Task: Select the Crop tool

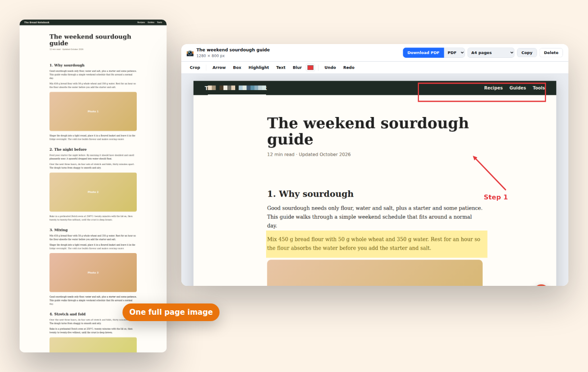Action: (195, 68)
